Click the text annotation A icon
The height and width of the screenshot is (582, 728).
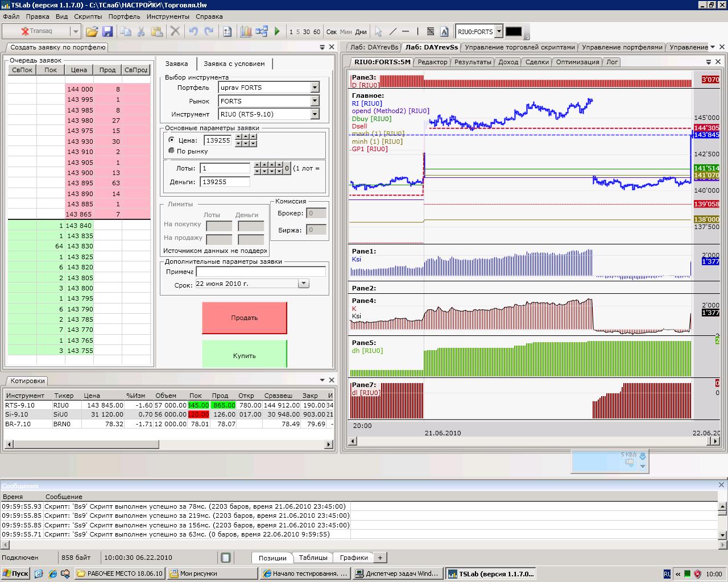444,32
